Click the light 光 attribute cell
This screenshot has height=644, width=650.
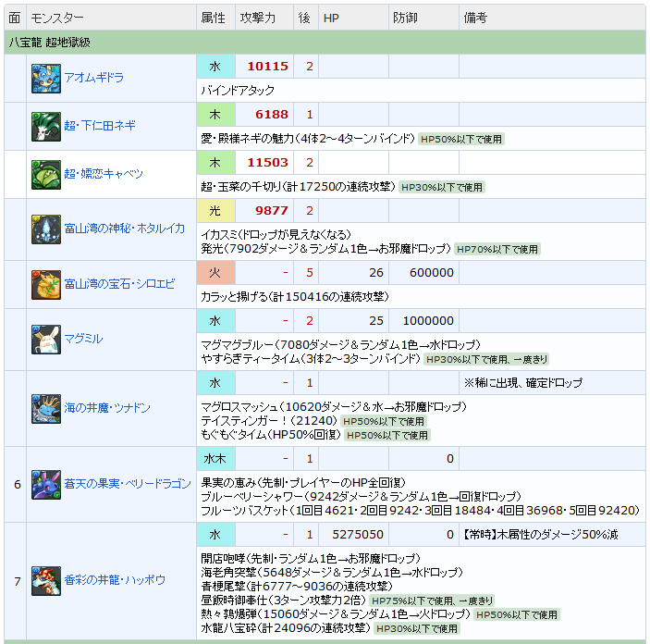point(215,210)
